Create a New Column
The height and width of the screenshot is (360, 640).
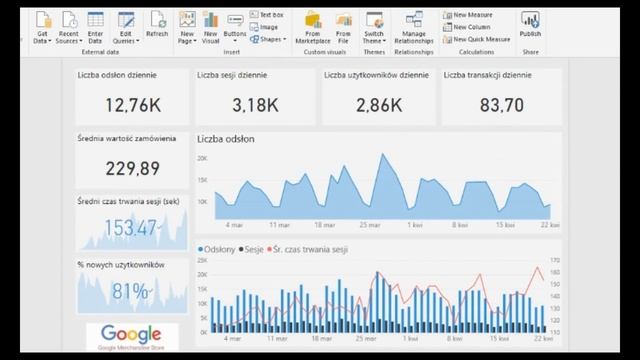click(x=467, y=27)
